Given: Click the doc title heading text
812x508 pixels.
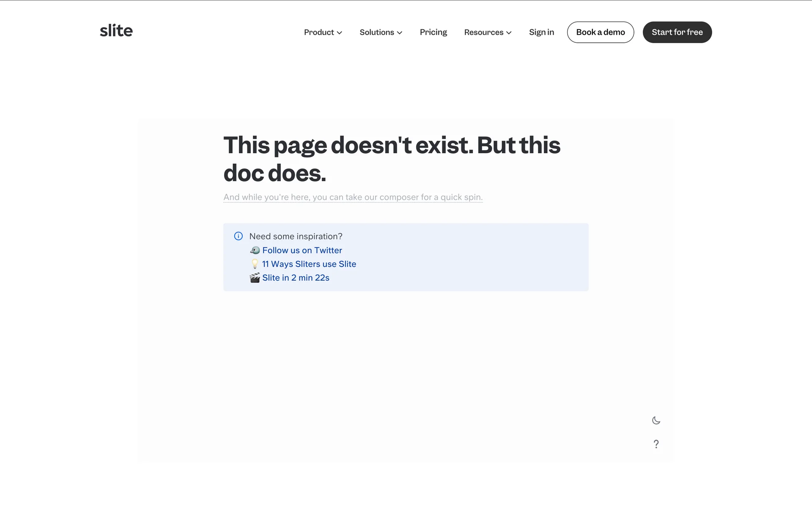Looking at the screenshot, I should pos(391,159).
